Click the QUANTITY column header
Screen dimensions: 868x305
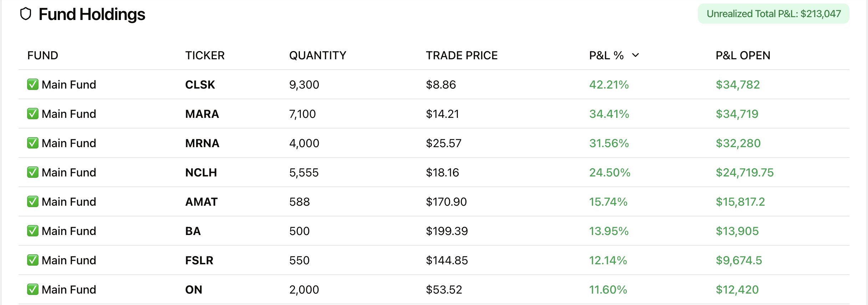(x=317, y=55)
